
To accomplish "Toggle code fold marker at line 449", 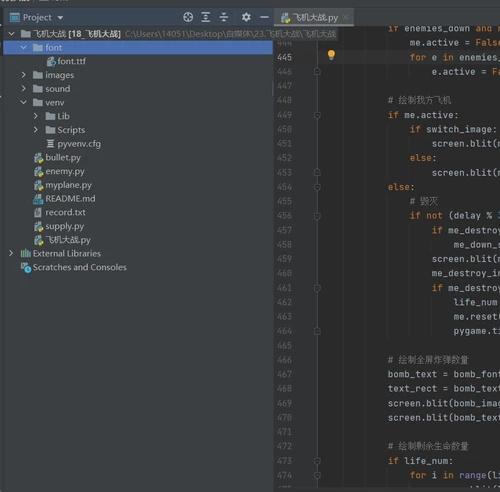I will (x=317, y=115).
